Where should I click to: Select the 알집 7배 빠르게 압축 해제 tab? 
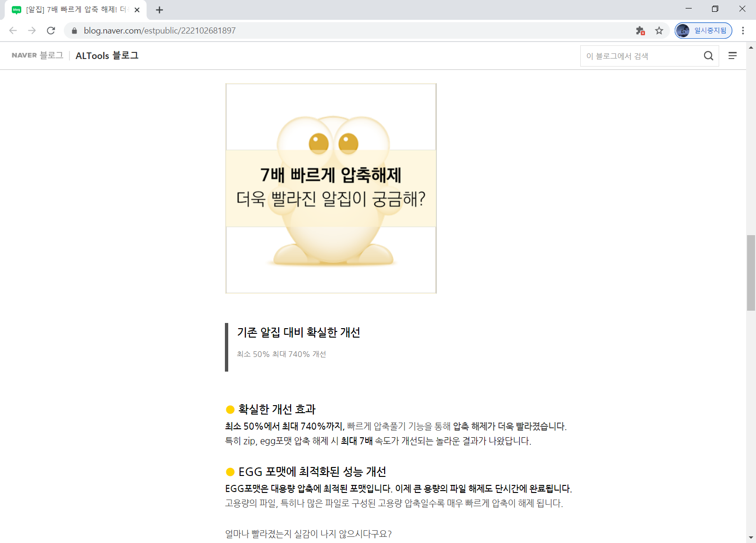(x=76, y=10)
